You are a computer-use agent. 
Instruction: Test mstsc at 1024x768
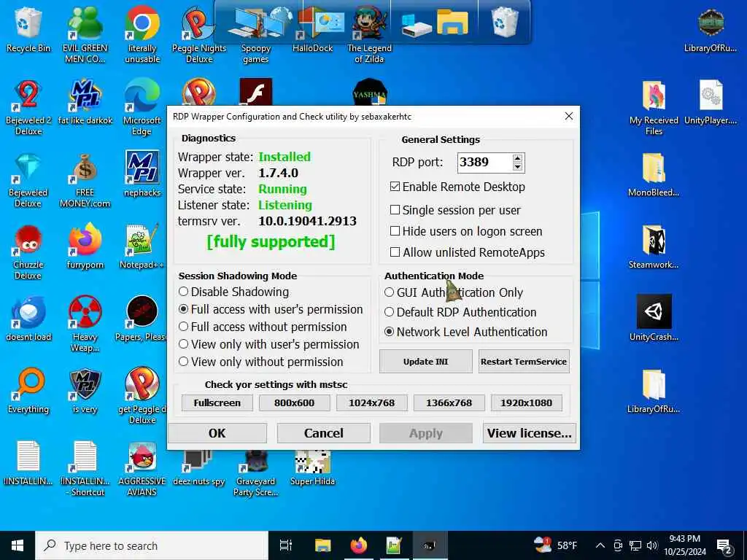pos(371,402)
